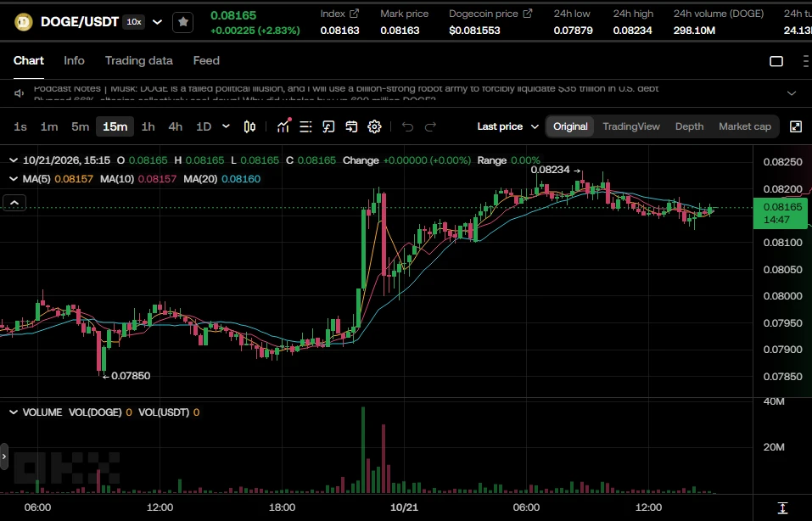The height and width of the screenshot is (521, 812).
Task: Switch to the Depth chart view
Action: click(689, 126)
